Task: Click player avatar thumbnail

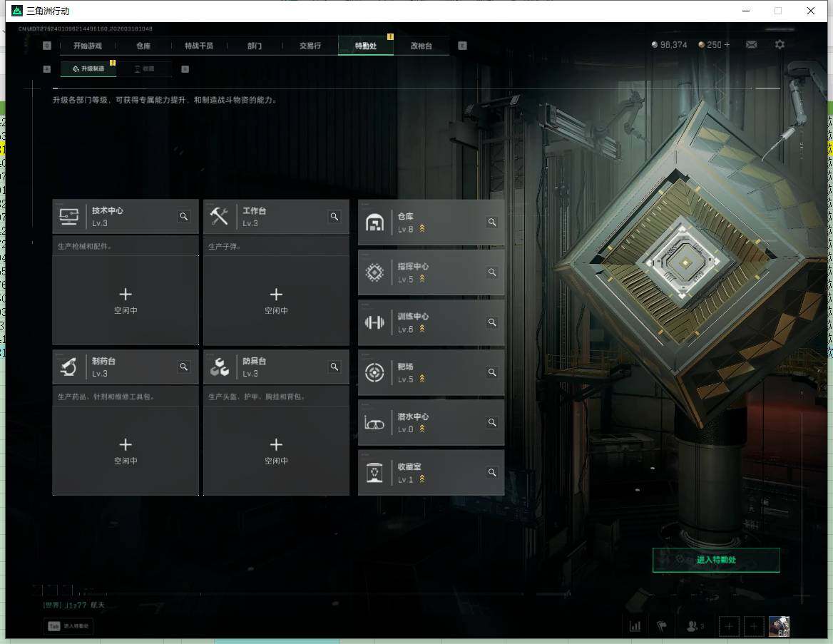Action: pyautogui.click(x=779, y=626)
